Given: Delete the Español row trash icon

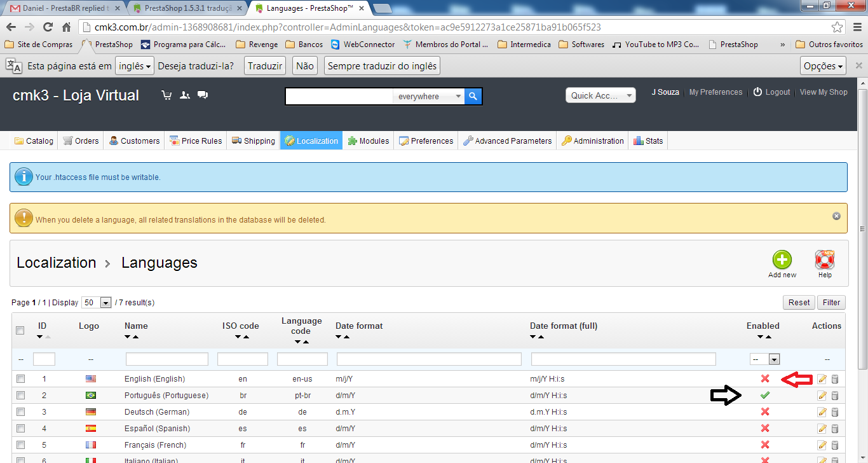Looking at the screenshot, I should [835, 429].
